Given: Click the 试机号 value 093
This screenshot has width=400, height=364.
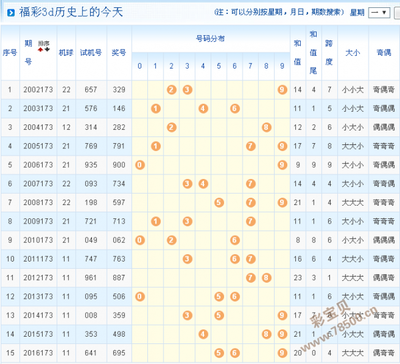Looking at the screenshot, I should tap(91, 184).
